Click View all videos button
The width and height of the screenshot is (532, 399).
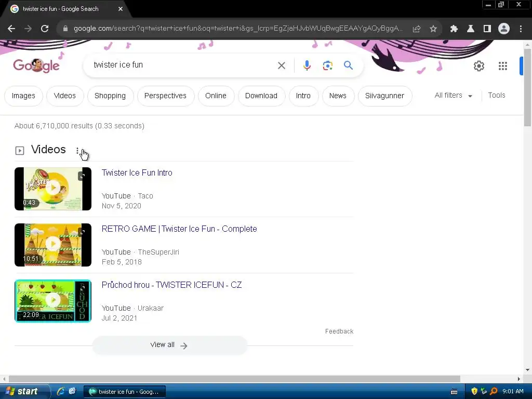(x=170, y=345)
